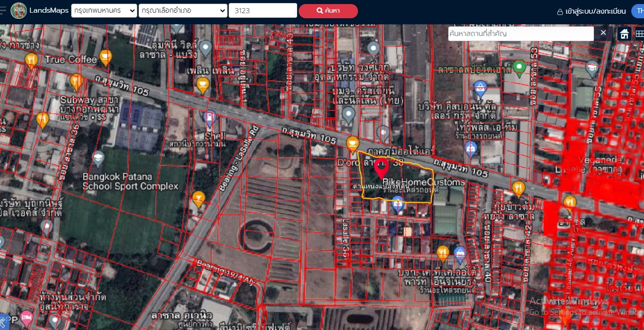Select the True Coffee cafe marker
Screen dimensions: 644x330
(x=105, y=57)
